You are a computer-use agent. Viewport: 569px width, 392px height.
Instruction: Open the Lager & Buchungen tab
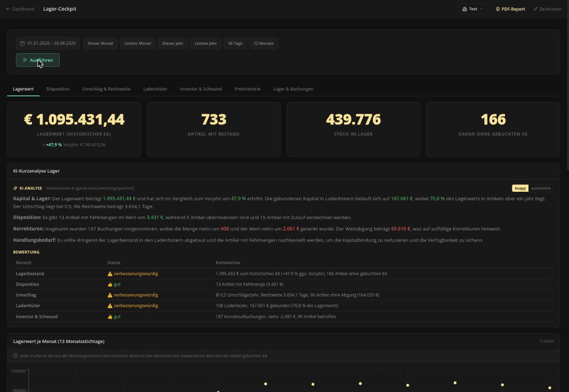(x=293, y=89)
